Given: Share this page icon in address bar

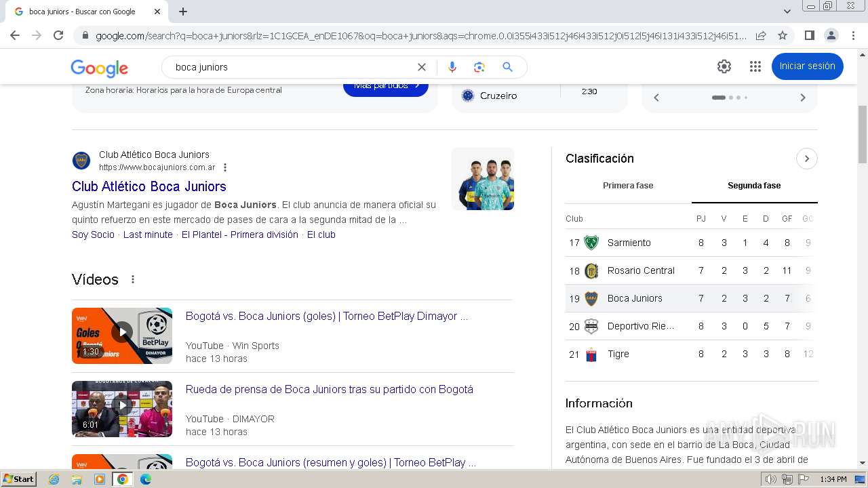Looking at the screenshot, I should pyautogui.click(x=761, y=35).
